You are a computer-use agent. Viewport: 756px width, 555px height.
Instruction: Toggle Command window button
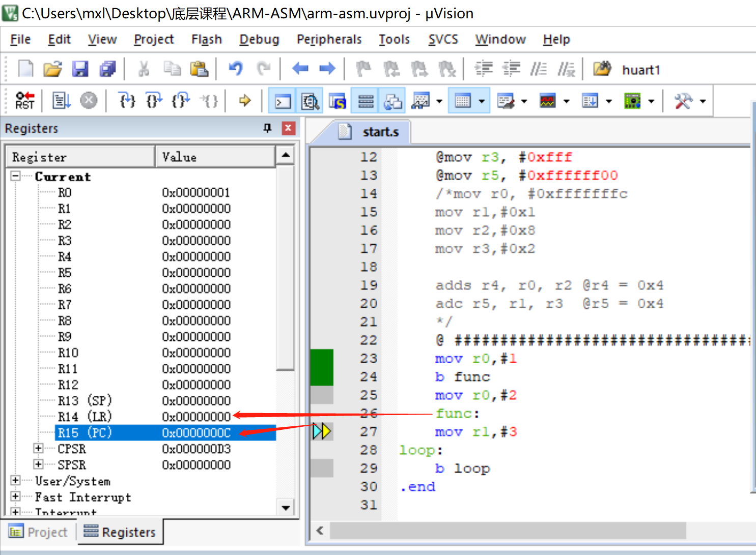283,101
